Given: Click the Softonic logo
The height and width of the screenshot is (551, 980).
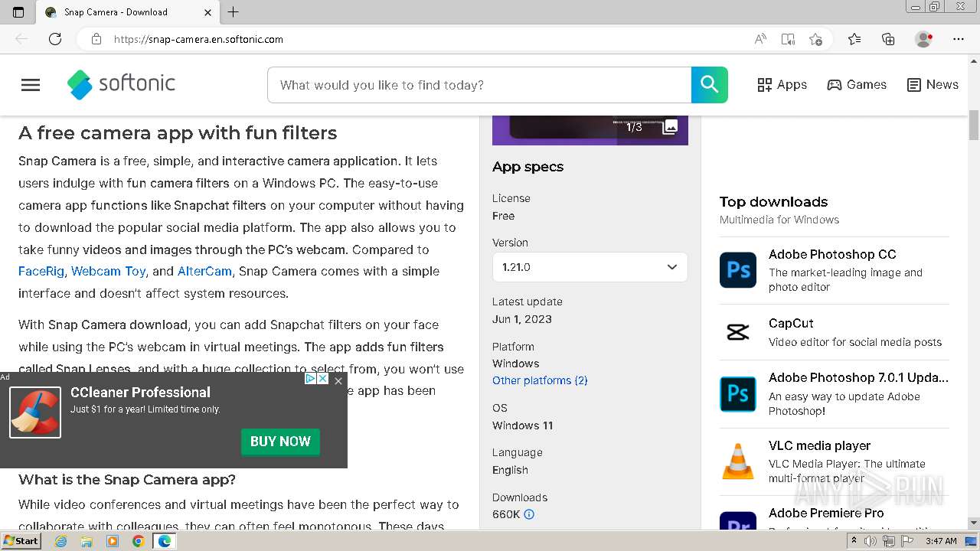Looking at the screenshot, I should point(121,84).
